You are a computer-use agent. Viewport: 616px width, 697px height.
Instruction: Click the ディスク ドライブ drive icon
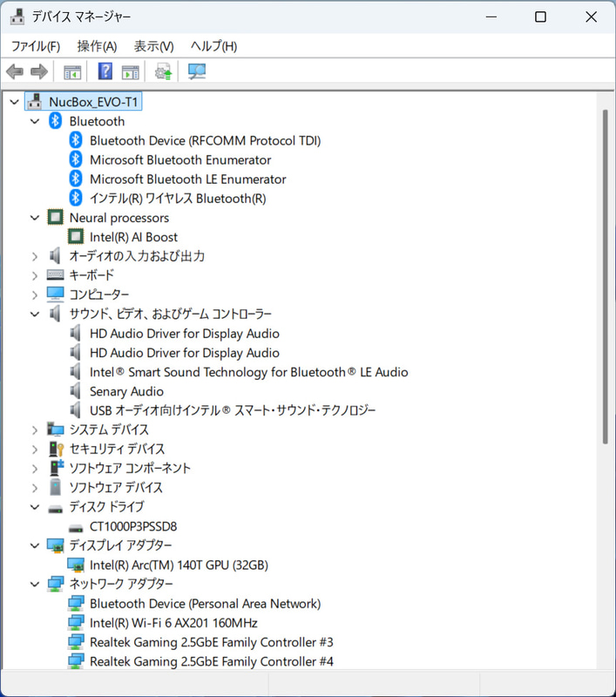point(55,509)
